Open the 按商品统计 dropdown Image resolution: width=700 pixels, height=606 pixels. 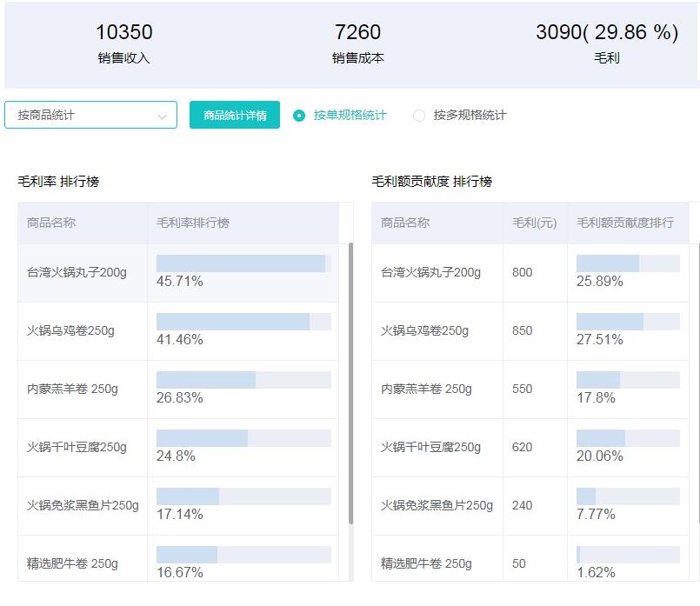pyautogui.click(x=90, y=114)
